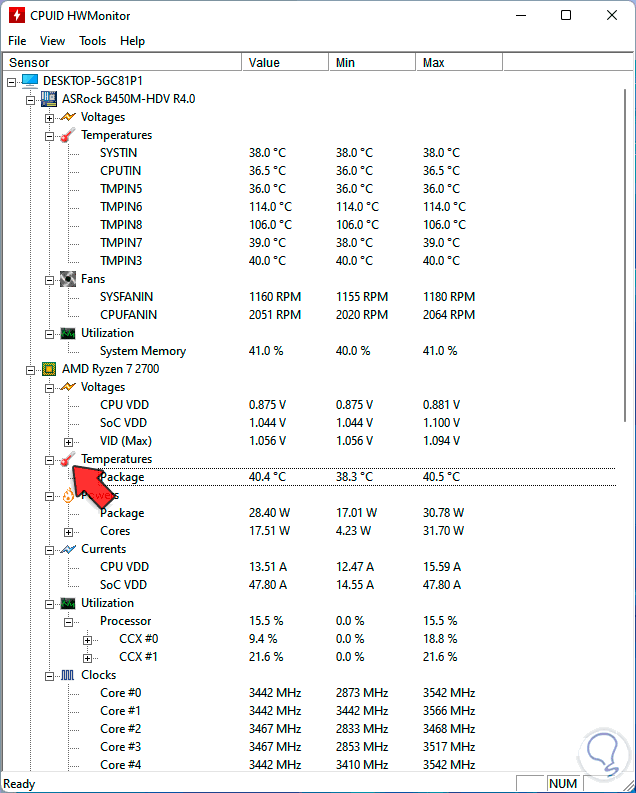The height and width of the screenshot is (793, 636).
Task: Collapse the Currents node
Action: click(x=49, y=550)
